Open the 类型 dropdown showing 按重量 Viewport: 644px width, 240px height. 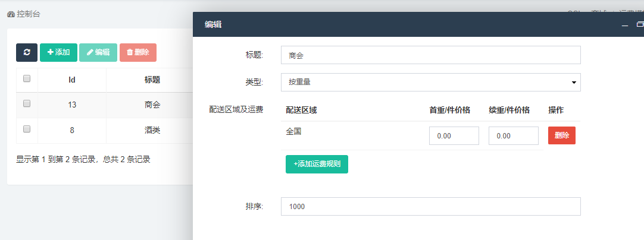(430, 83)
